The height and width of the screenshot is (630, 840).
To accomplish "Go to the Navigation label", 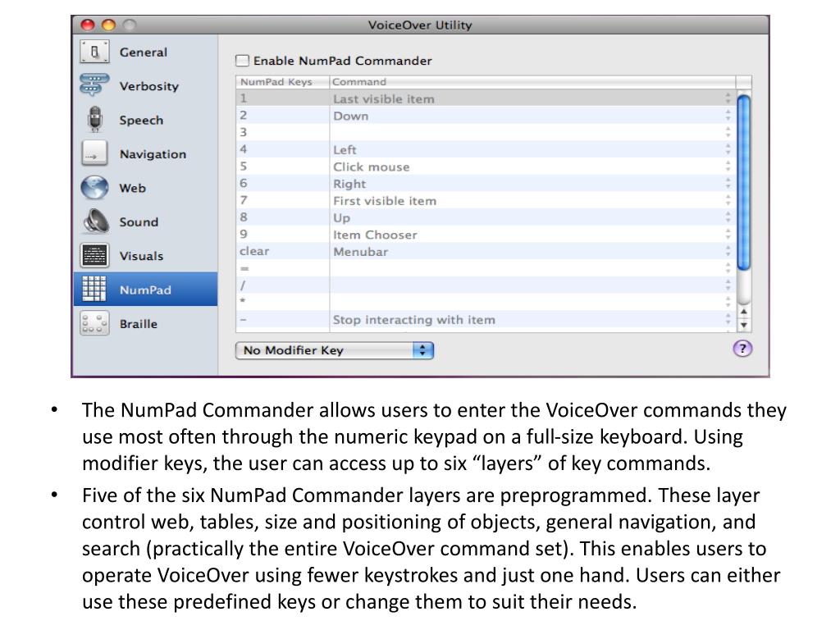I will [x=153, y=154].
